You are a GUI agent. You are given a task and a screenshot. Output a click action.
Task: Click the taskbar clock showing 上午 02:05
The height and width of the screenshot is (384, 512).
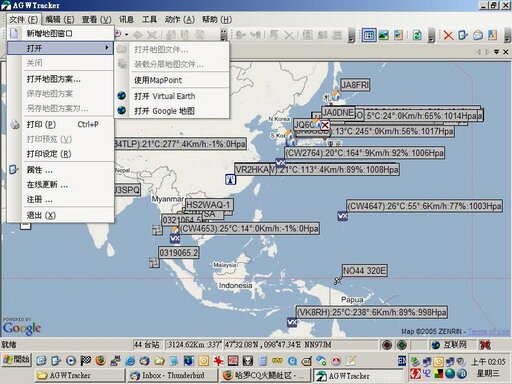tap(488, 362)
